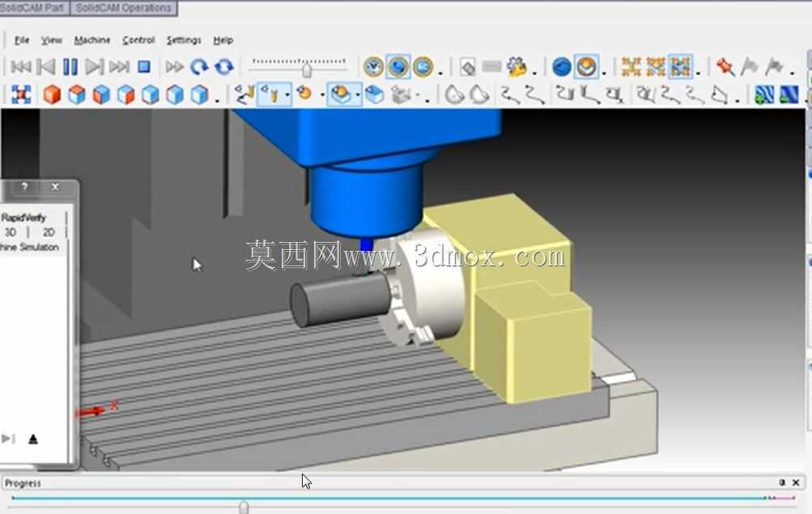812x514 pixels.
Task: Select the 3D simulation mode tab
Action: tap(10, 232)
